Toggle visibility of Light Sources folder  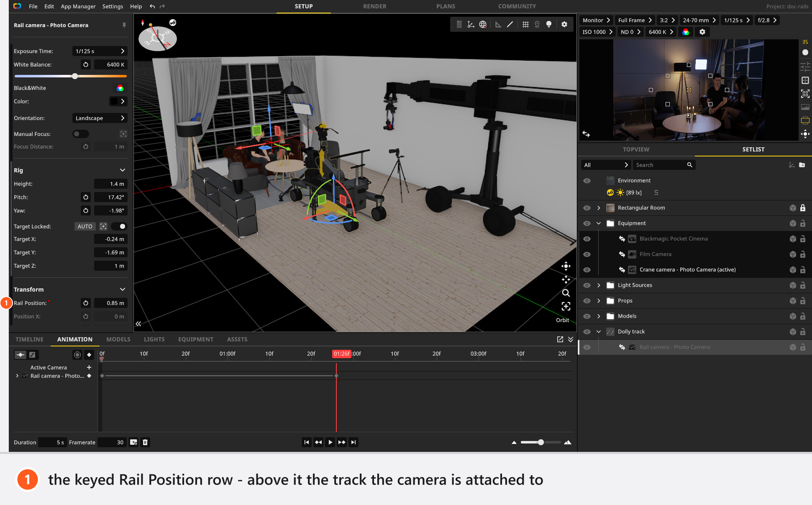(587, 285)
